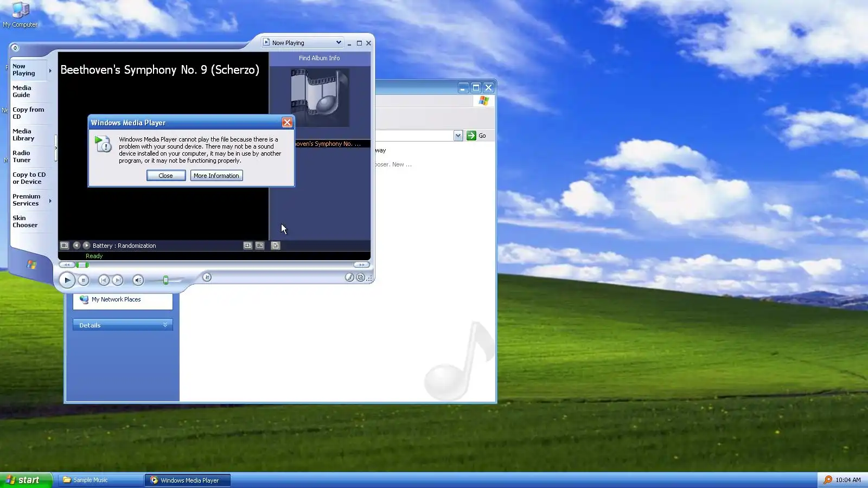Click the Battery : Randomization visualization name

tap(124, 246)
